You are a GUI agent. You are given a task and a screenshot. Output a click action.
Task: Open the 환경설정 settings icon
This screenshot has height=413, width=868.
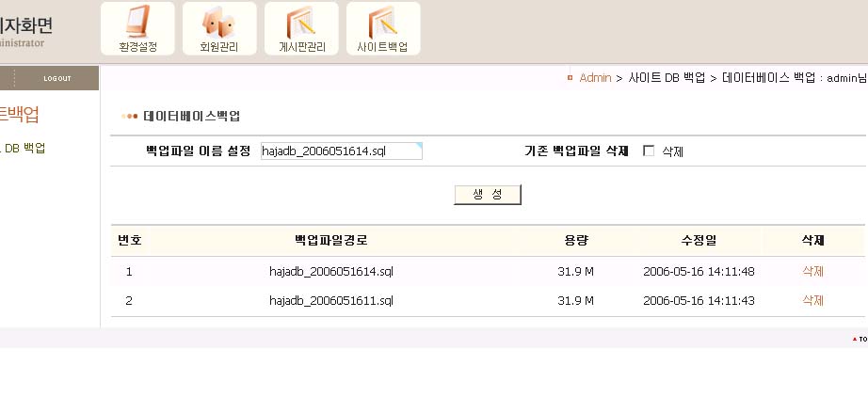(137, 28)
